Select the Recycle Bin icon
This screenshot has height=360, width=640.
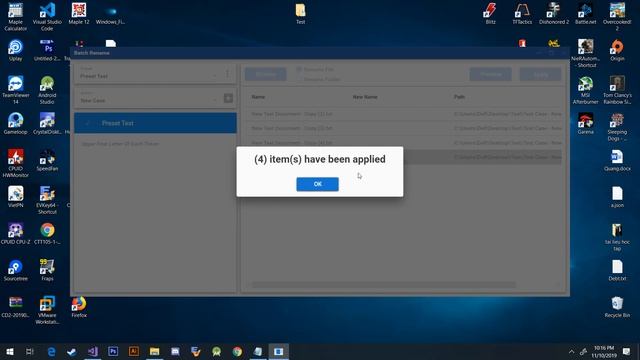tap(617, 307)
